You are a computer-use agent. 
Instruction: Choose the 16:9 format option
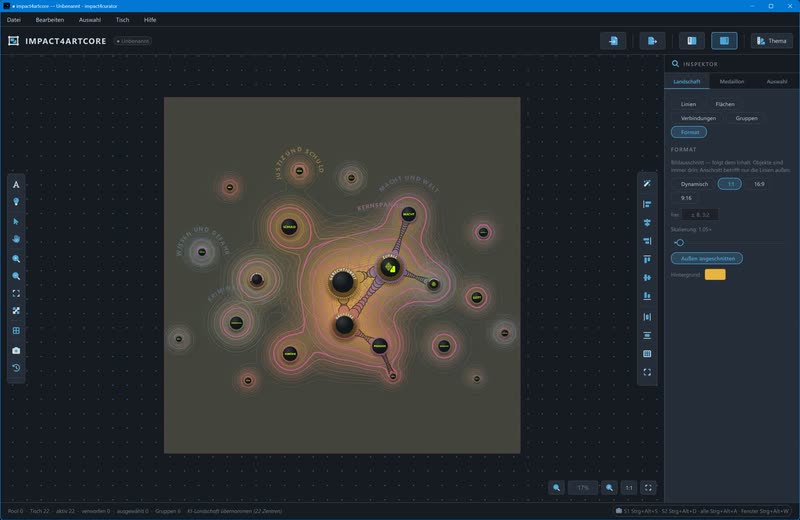(x=759, y=184)
